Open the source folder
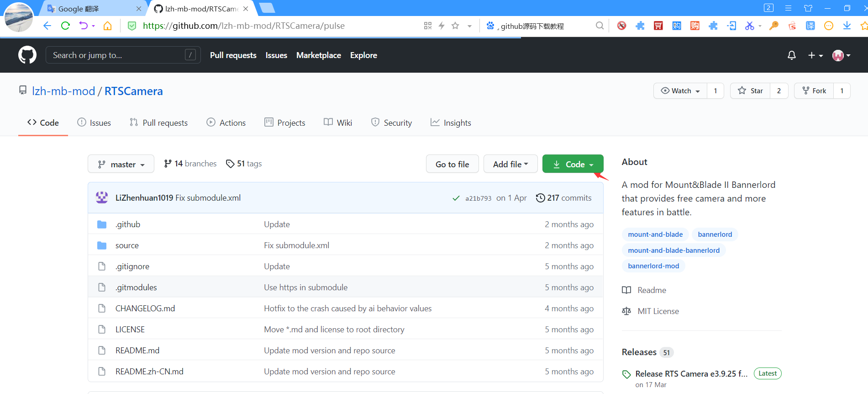The image size is (868, 394). click(127, 245)
